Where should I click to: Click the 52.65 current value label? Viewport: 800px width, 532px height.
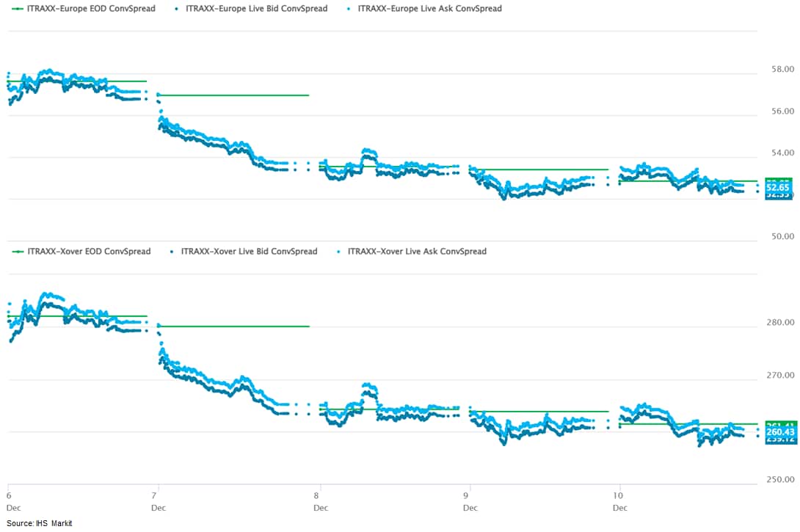(x=779, y=188)
